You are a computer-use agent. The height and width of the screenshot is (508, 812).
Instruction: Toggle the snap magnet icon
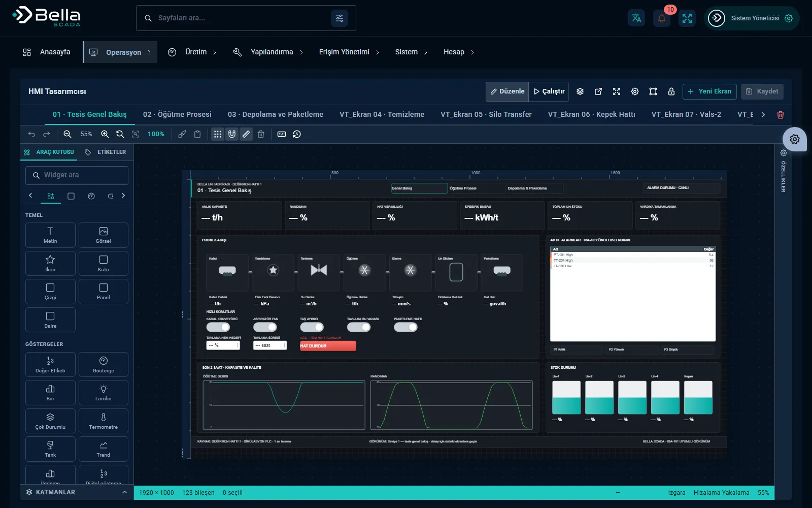tap(232, 134)
